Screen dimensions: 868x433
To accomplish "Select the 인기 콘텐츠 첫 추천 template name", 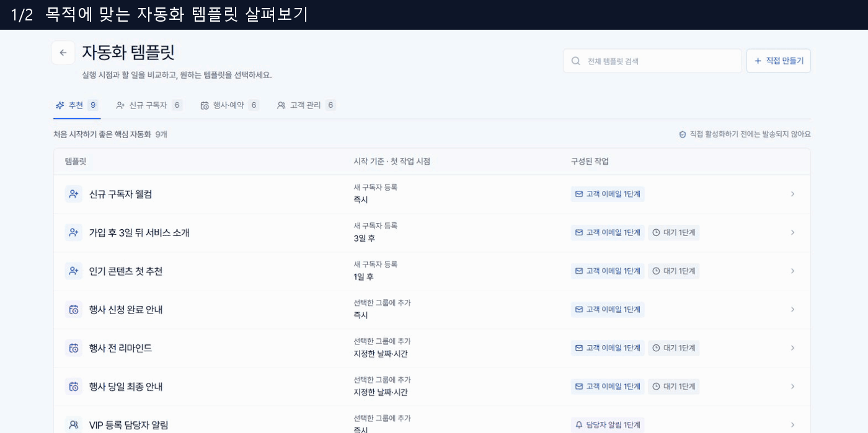I will (x=126, y=271).
